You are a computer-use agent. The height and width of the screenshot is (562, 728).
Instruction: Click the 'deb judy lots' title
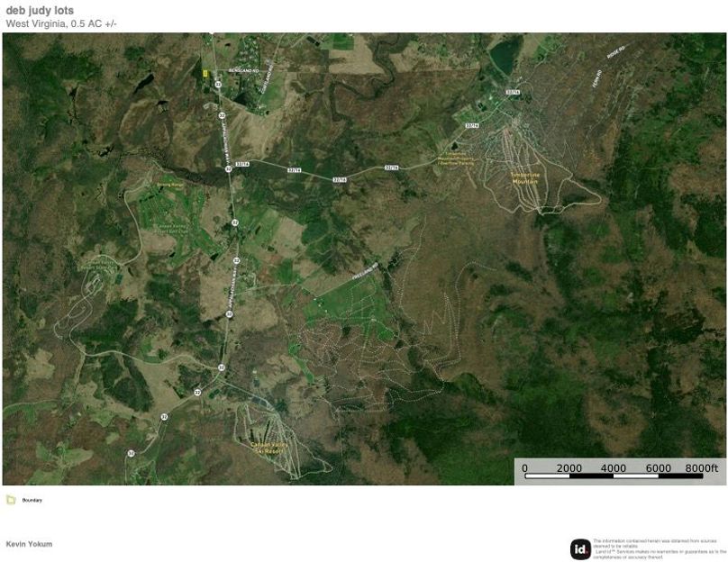click(40, 11)
